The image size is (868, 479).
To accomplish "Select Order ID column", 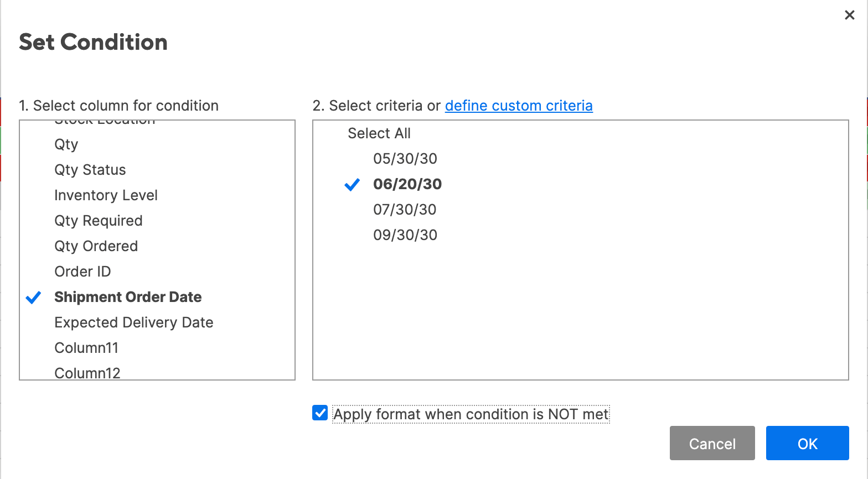I will 82,272.
